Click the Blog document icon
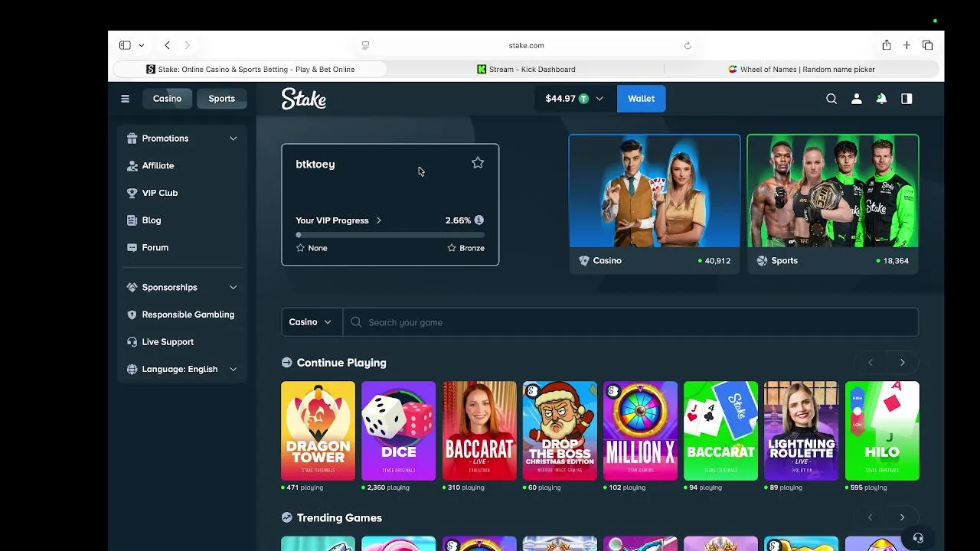 (x=132, y=220)
